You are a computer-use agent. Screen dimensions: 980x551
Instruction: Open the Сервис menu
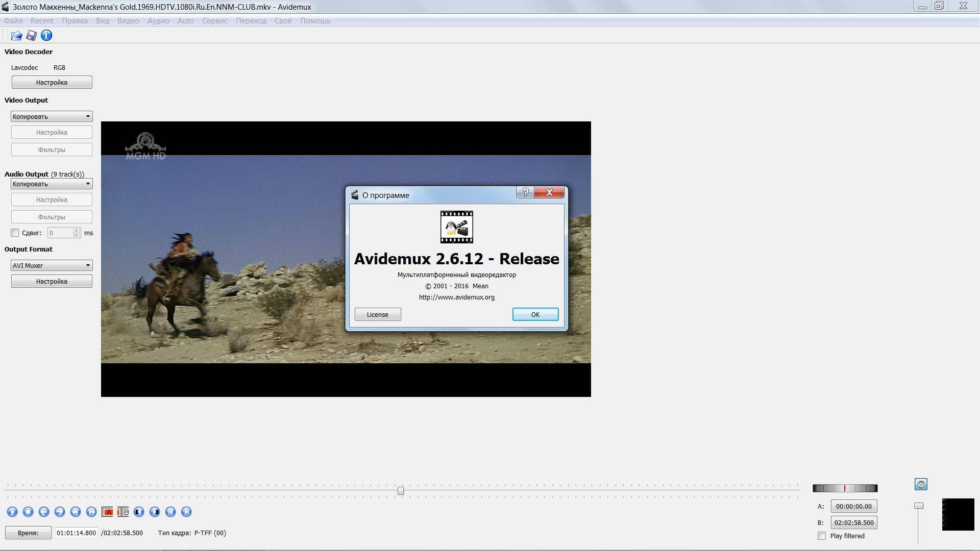tap(214, 21)
